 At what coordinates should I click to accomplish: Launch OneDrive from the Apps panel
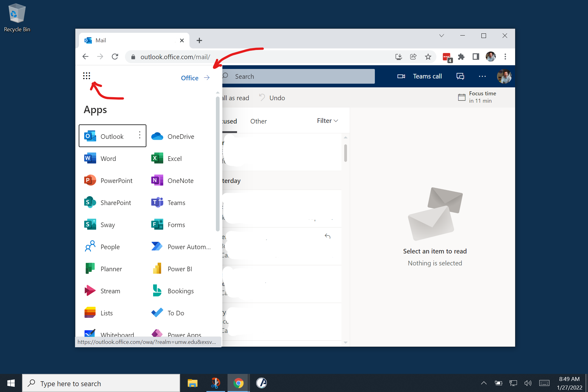[172, 136]
